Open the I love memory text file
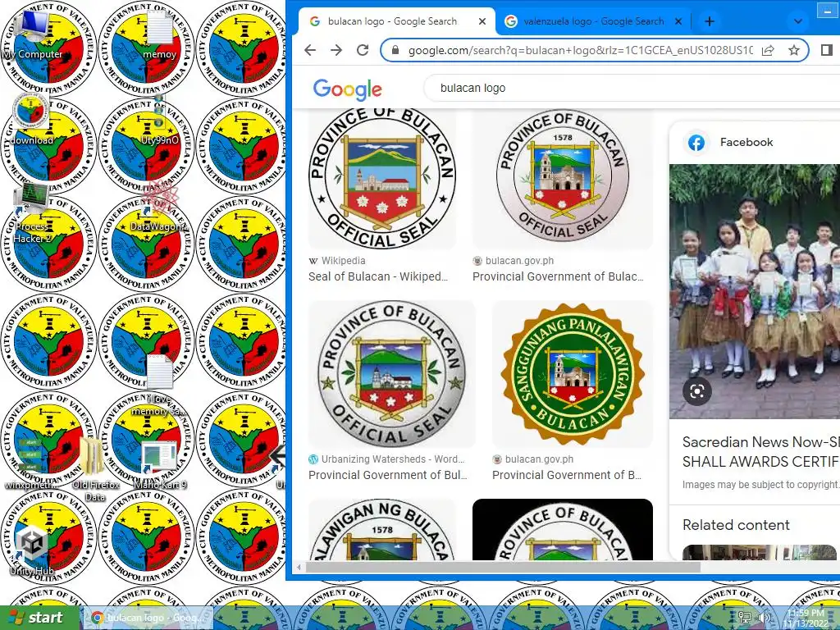 159,385
